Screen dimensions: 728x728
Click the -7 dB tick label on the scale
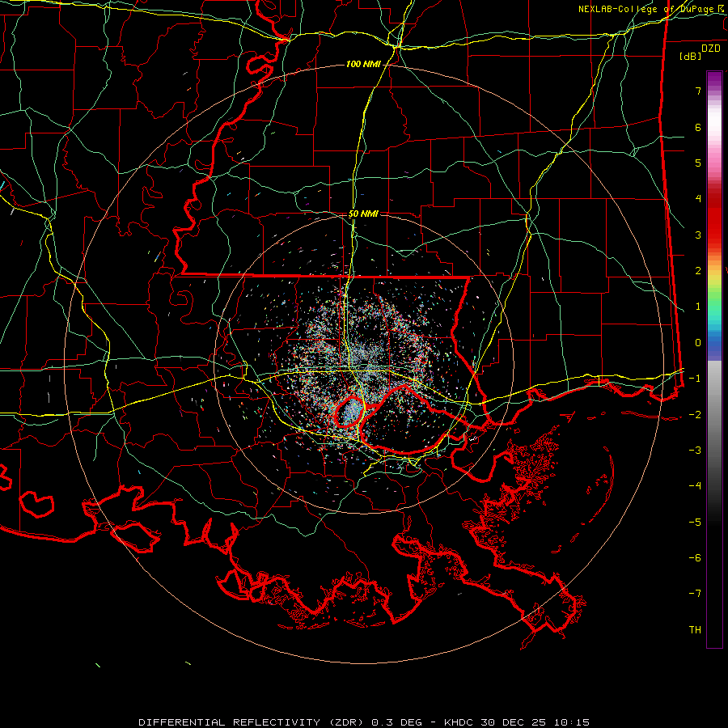pos(695,594)
